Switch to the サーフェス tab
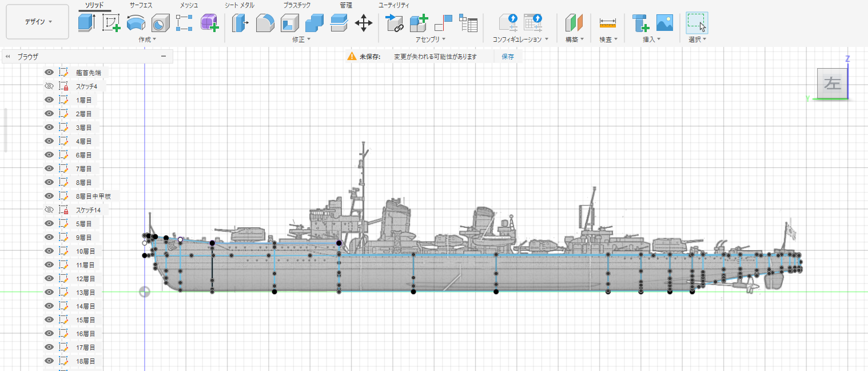 click(x=141, y=5)
